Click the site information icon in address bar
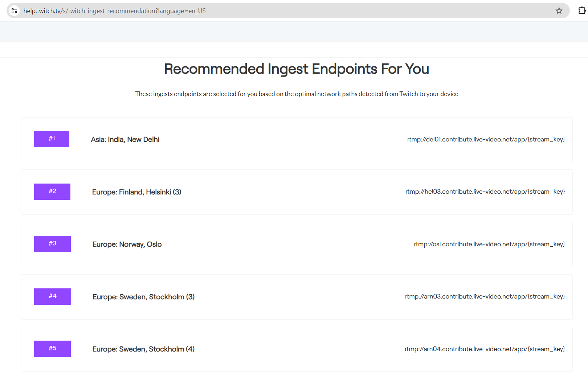This screenshot has width=588, height=374. coord(15,11)
